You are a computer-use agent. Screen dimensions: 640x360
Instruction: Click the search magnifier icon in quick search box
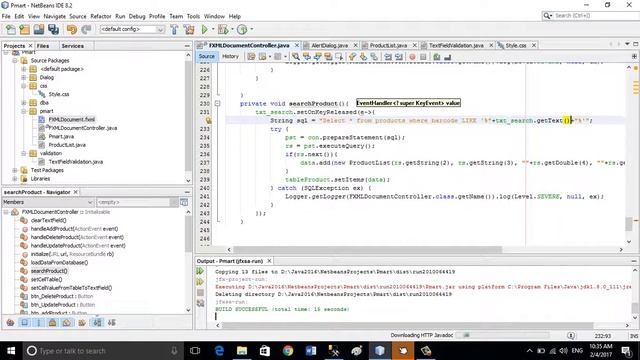click(x=547, y=16)
